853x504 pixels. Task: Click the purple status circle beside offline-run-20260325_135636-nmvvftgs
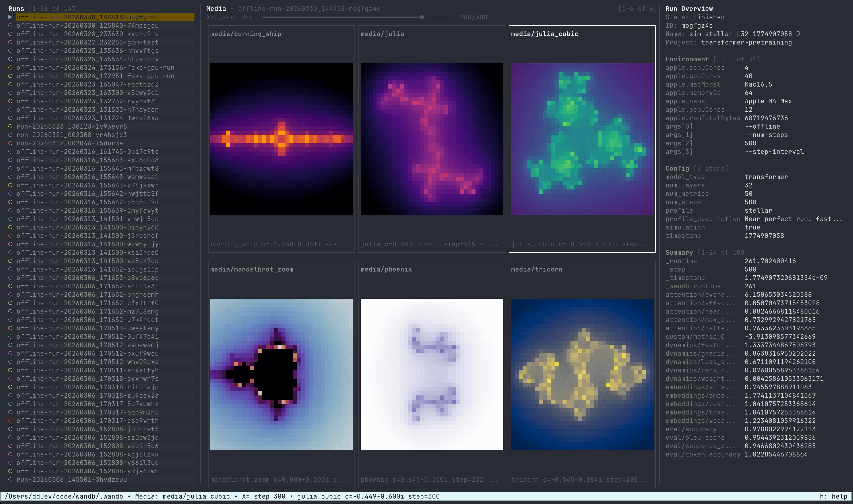click(x=11, y=51)
